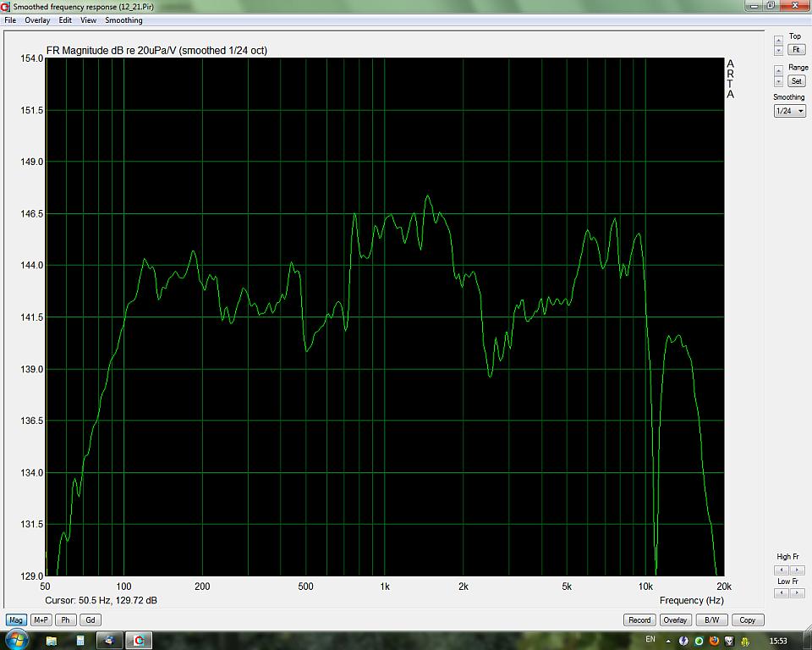This screenshot has width=812, height=650.
Task: Click the curve peak near 1.5k
Action: coord(427,196)
